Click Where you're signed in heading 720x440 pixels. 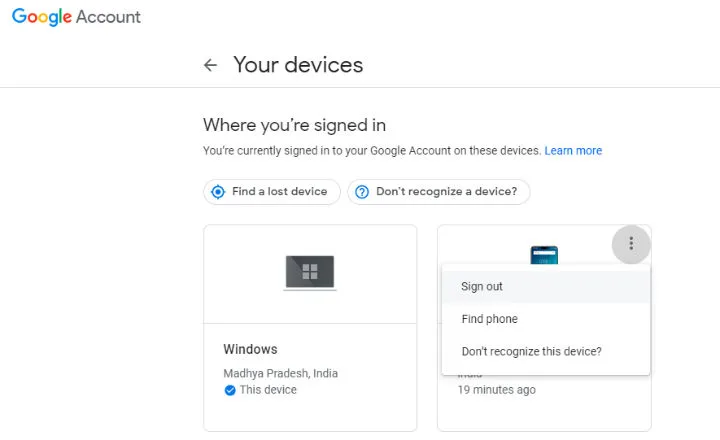click(294, 125)
